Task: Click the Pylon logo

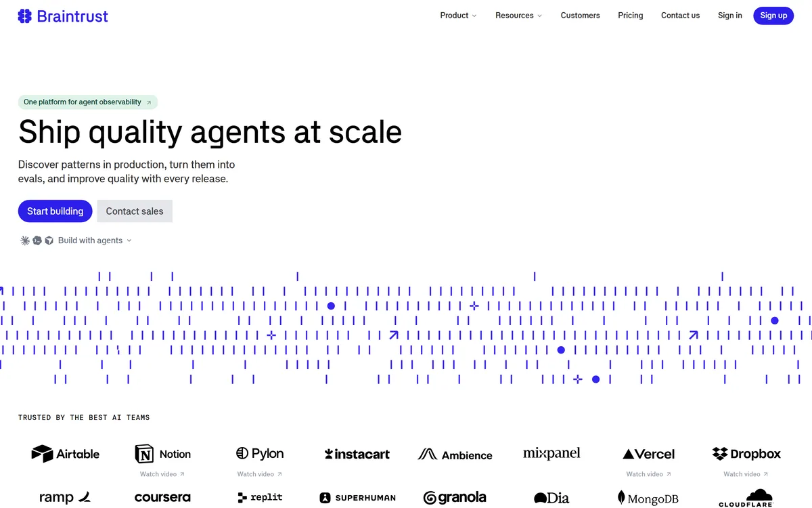Action: [x=260, y=454]
